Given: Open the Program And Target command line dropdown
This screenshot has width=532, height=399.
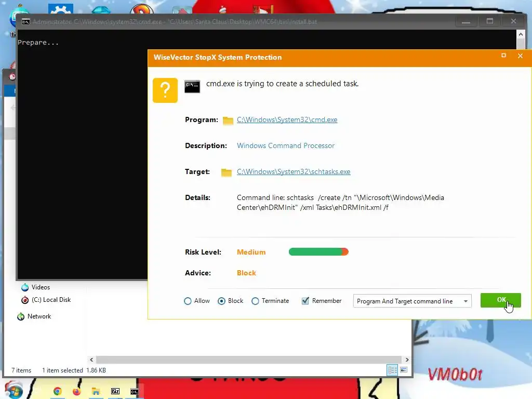Looking at the screenshot, I should [x=412, y=301].
